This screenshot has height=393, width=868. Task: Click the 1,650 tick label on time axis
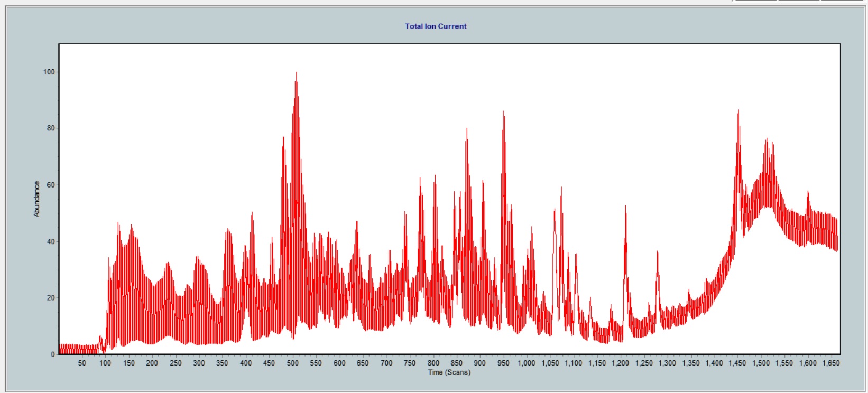pos(831,363)
